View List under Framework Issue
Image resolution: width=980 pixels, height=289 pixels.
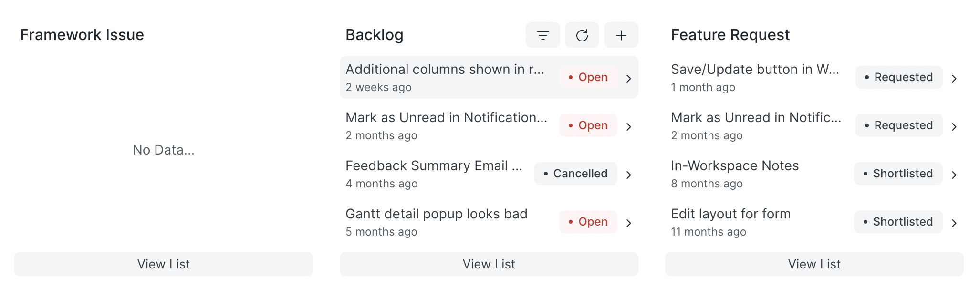tap(164, 264)
